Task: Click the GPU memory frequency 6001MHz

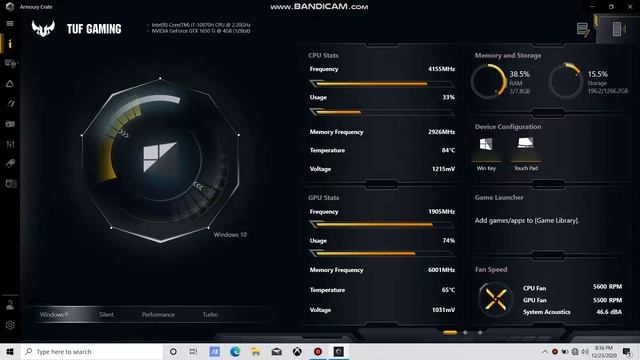Action: coord(441,270)
